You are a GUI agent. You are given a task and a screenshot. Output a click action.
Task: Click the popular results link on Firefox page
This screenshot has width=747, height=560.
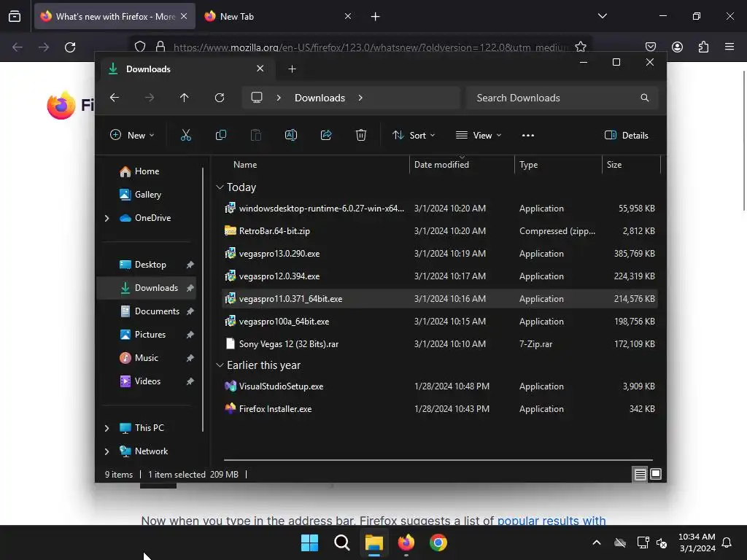tap(551, 521)
